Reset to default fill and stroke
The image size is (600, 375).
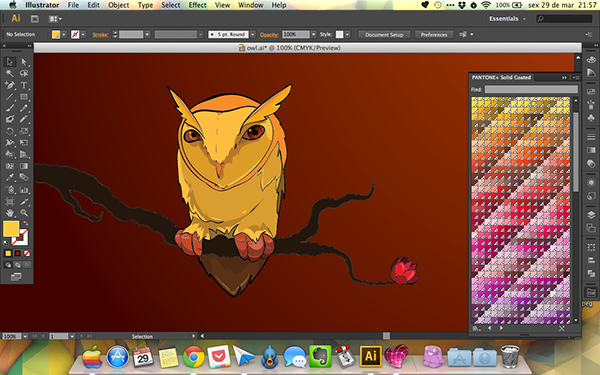(x=6, y=243)
